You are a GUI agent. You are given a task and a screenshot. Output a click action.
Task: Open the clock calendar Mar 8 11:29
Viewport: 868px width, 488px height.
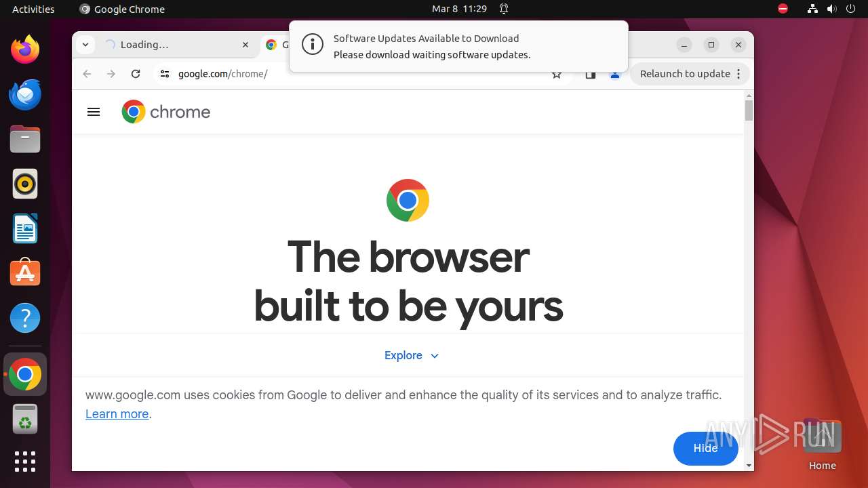click(459, 9)
